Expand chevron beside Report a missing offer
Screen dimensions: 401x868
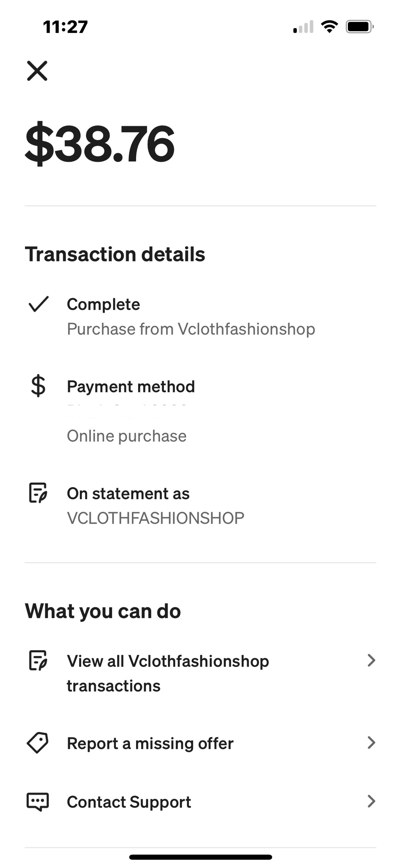tap(371, 743)
